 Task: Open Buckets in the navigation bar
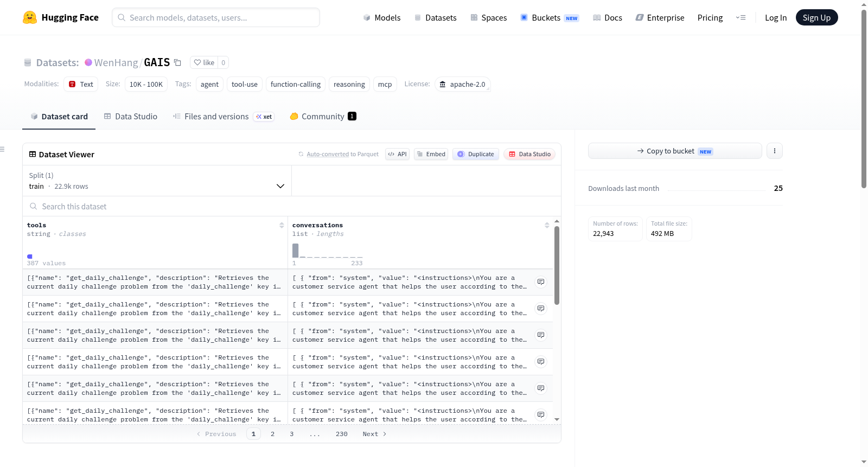point(550,17)
